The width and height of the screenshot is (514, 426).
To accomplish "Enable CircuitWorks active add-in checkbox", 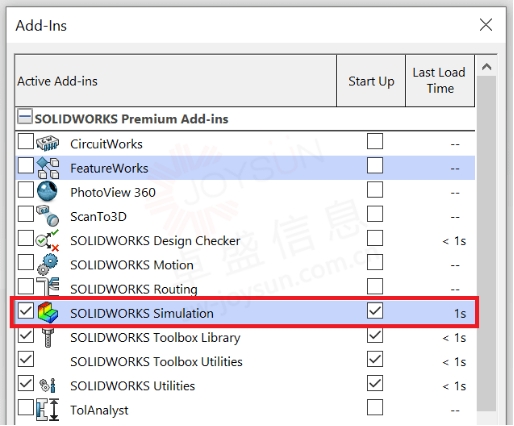I will 26,141.
